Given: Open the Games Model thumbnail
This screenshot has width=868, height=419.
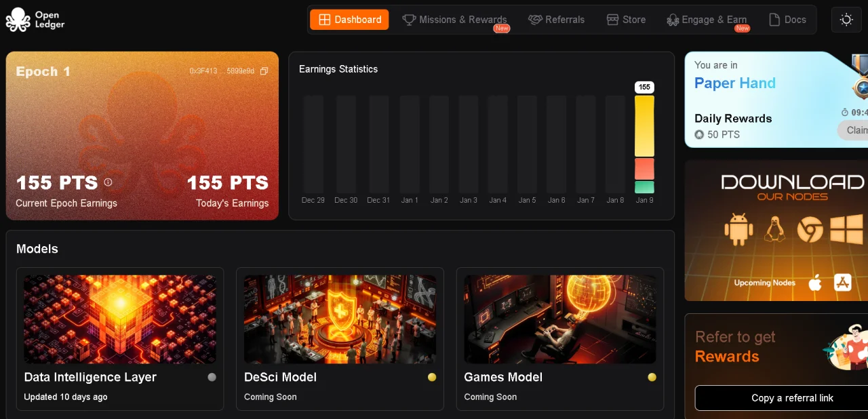Looking at the screenshot, I should (x=560, y=319).
